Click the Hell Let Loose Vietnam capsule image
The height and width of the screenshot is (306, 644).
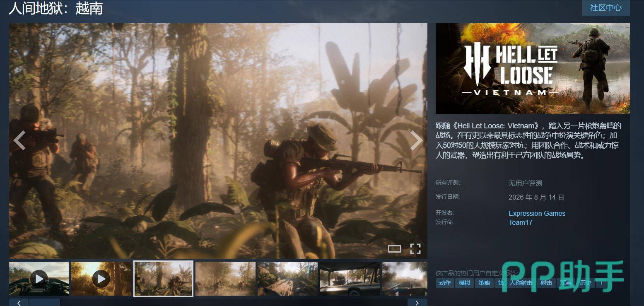533,68
